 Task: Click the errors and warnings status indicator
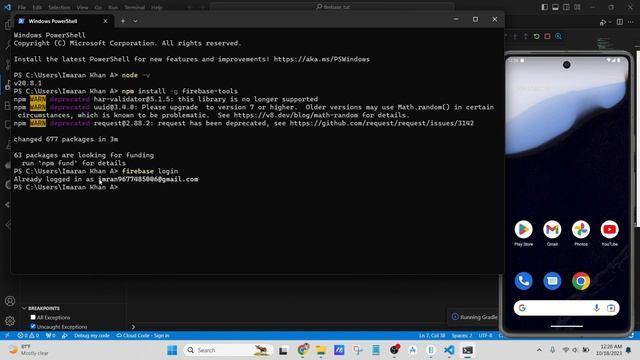[x=28, y=336]
